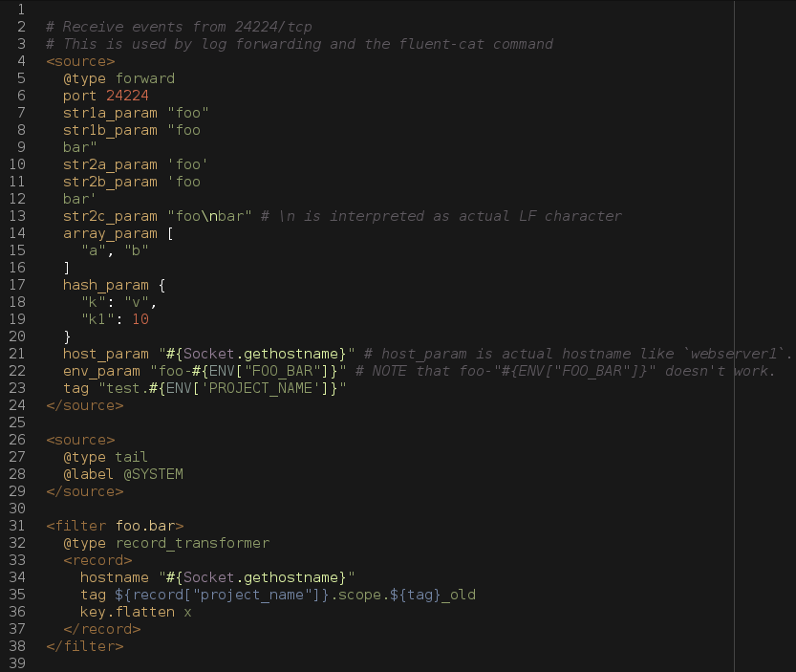Click the opening <record> tag
The height and width of the screenshot is (672, 796).
coord(97,561)
